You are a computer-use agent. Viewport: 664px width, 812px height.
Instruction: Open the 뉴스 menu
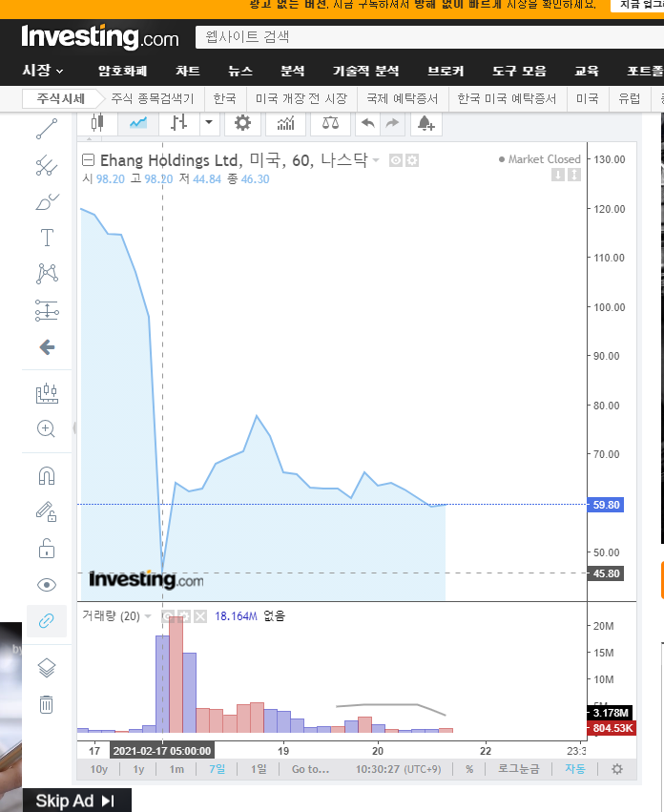(x=240, y=71)
